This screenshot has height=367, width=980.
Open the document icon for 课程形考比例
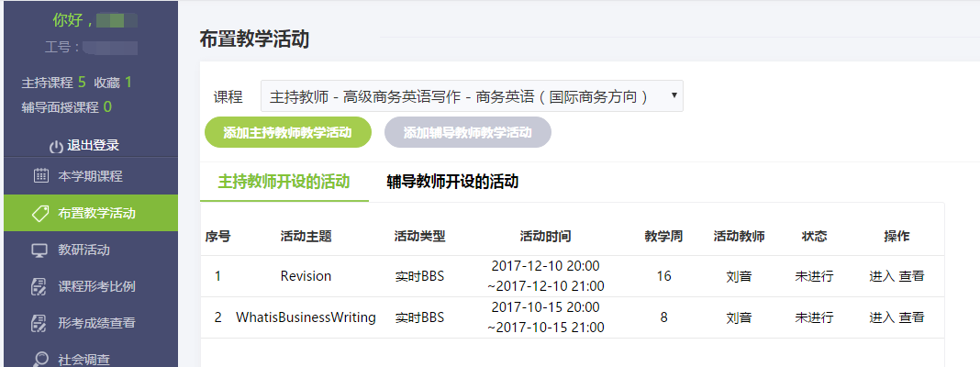(x=39, y=286)
